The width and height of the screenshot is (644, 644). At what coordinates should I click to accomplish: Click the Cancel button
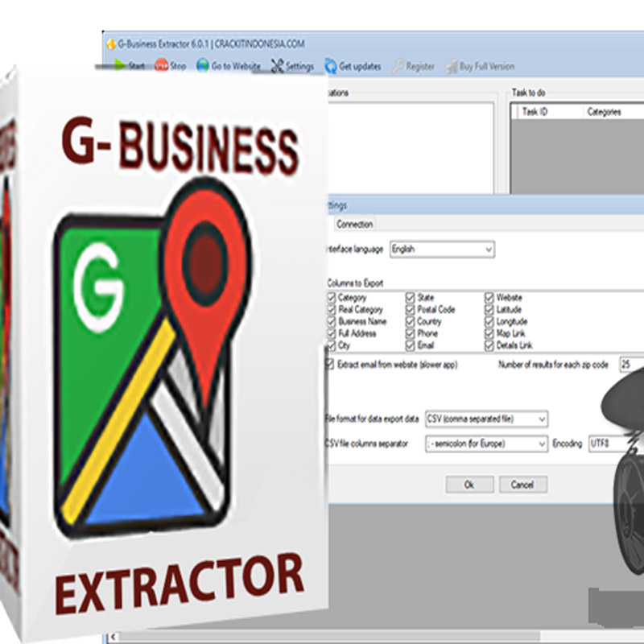pyautogui.click(x=524, y=485)
